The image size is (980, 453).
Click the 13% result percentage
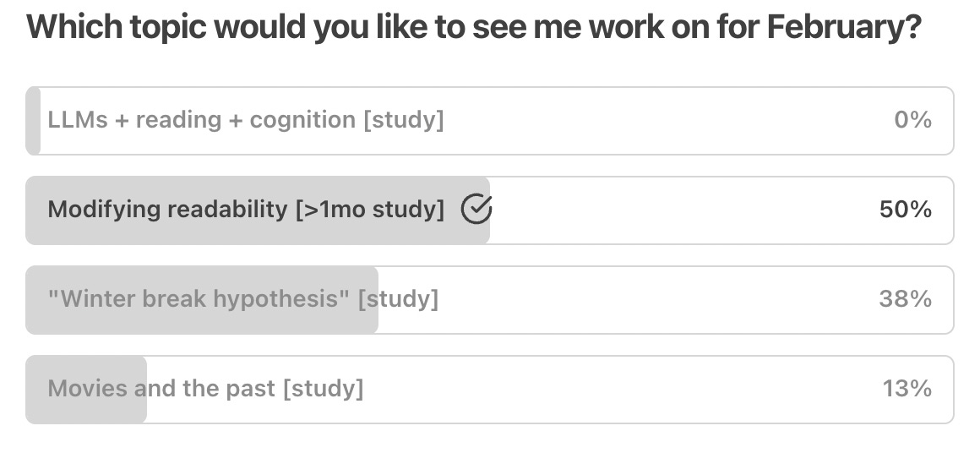click(906, 389)
